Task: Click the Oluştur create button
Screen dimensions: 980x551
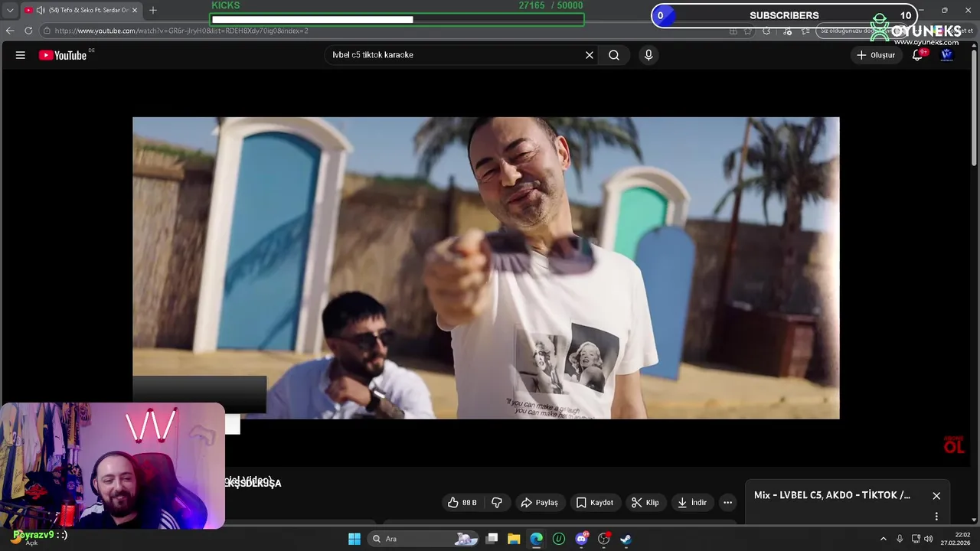Action: click(x=875, y=55)
